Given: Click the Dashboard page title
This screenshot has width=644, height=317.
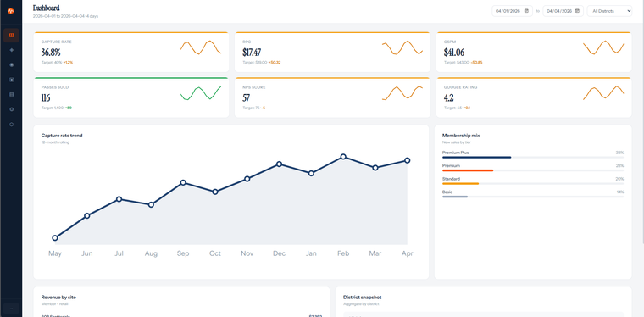Looking at the screenshot, I should coord(46,8).
